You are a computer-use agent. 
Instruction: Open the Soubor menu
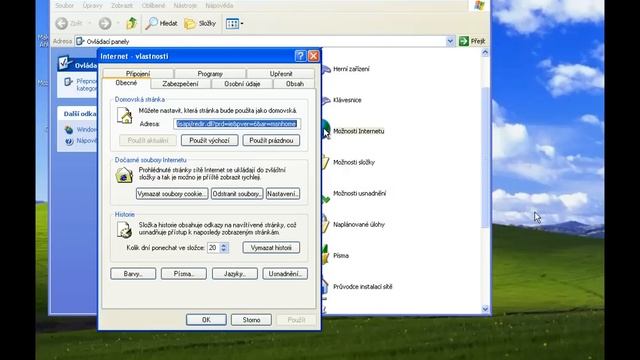(x=64, y=6)
